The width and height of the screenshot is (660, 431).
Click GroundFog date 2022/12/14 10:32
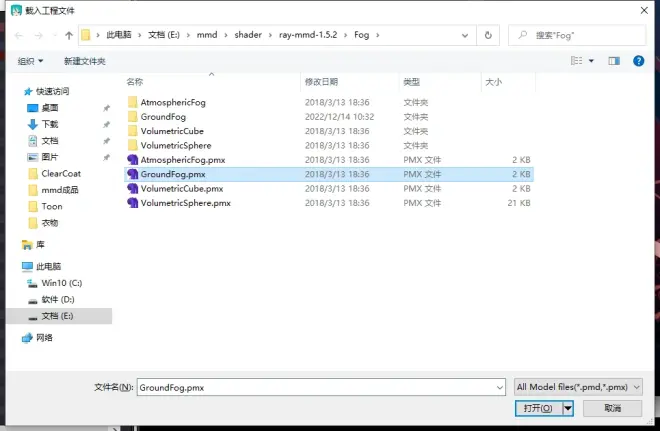click(339, 117)
